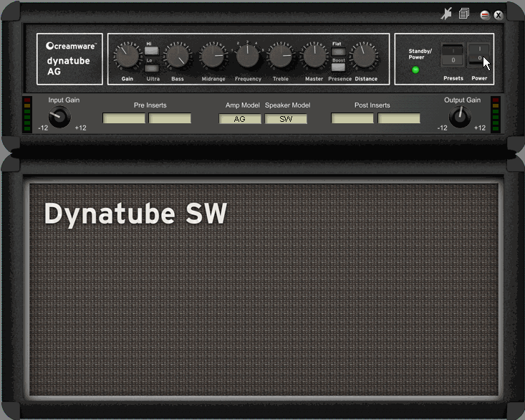The image size is (525, 420).
Task: Set Presence switch to Boost
Action: (338, 67)
